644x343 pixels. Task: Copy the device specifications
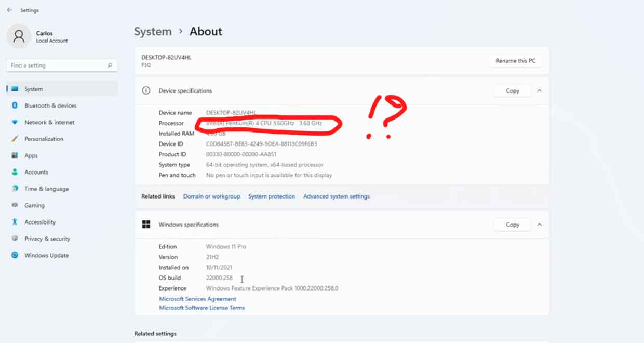pos(512,90)
